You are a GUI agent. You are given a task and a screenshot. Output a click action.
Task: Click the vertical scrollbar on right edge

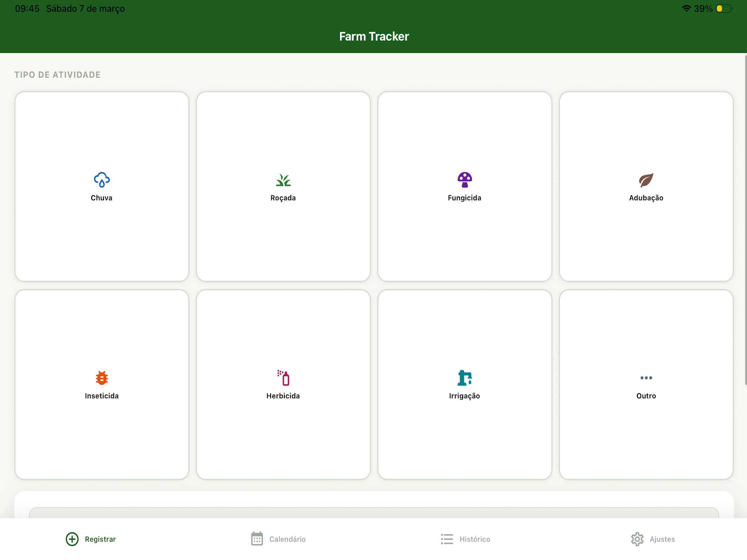(x=745, y=219)
